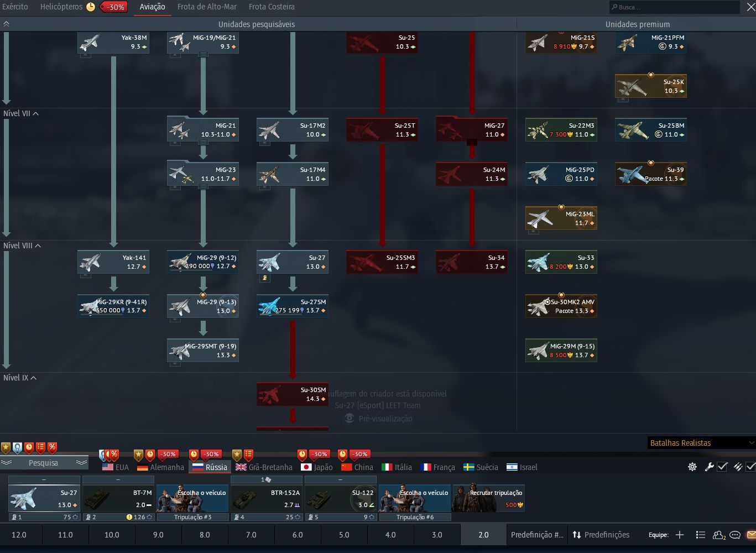Select the Yak-141 aircraft card
The image size is (756, 553).
click(113, 262)
